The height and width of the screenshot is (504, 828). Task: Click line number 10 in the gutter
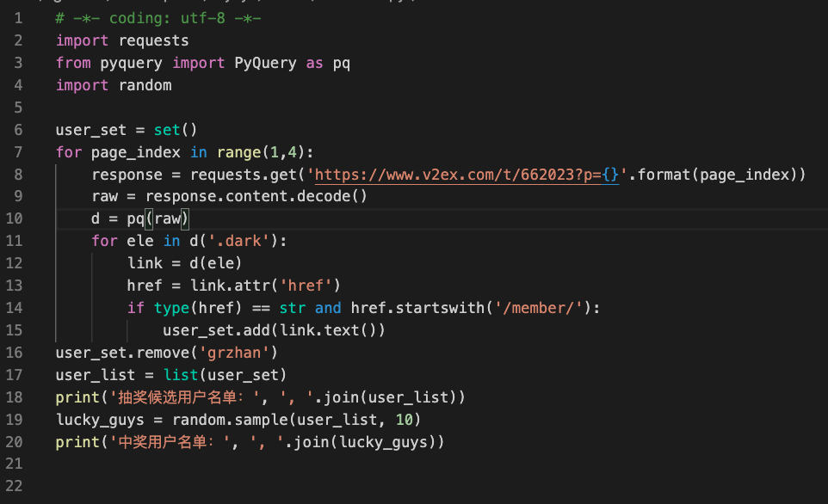(x=15, y=219)
